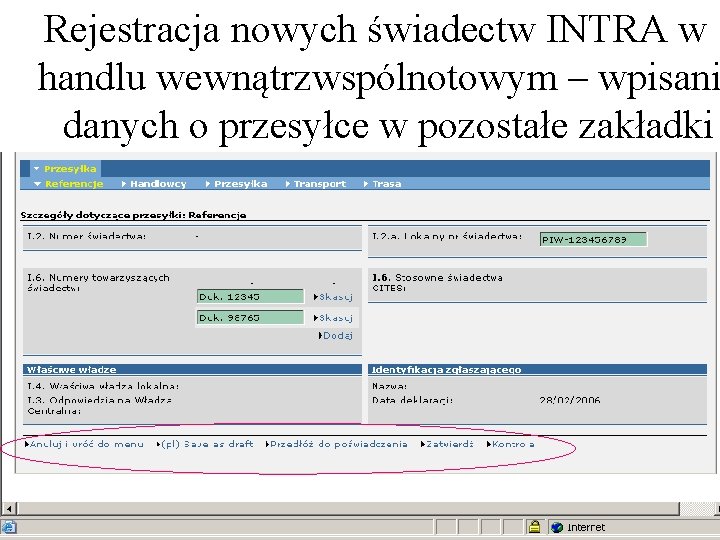This screenshot has height=540, width=720.
Task: Click the Dok. 12345 input field
Action: 250,297
